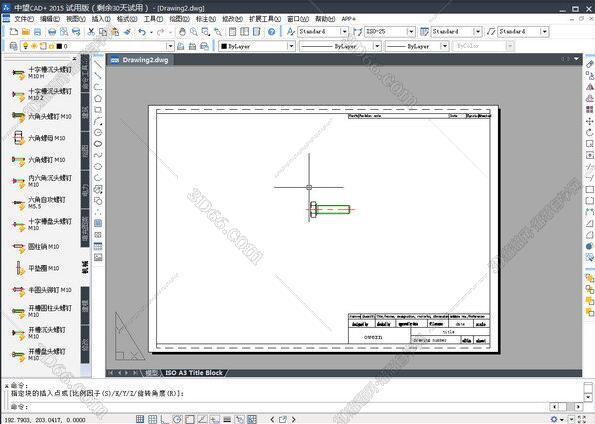This screenshot has width=595, height=424.
Task: Click the blue Help question-mark icon
Action: (x=272, y=32)
